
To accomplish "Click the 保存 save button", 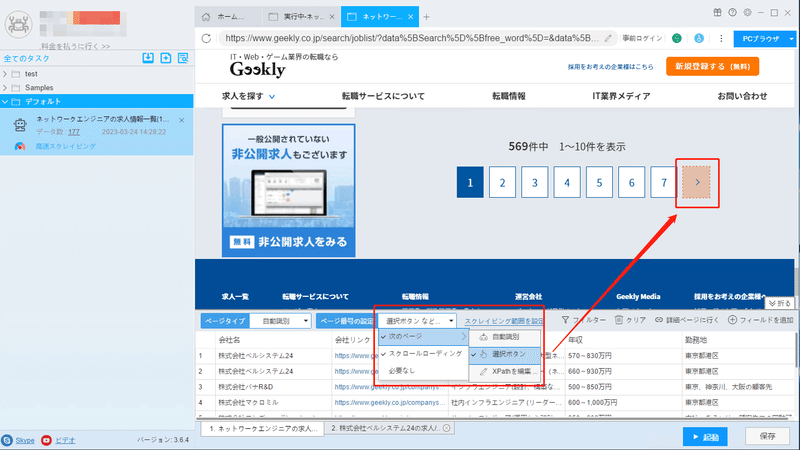I will point(767,436).
